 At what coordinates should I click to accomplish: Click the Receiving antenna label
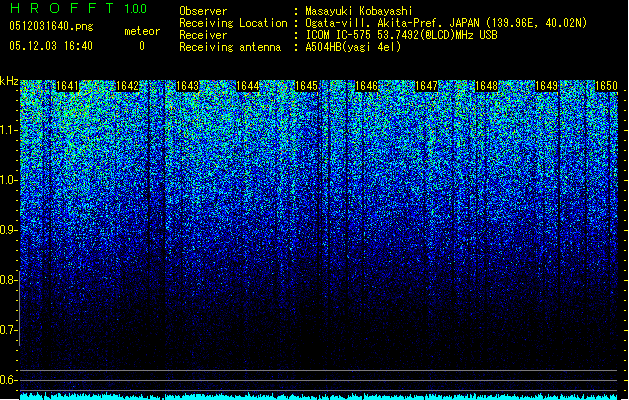(230, 47)
